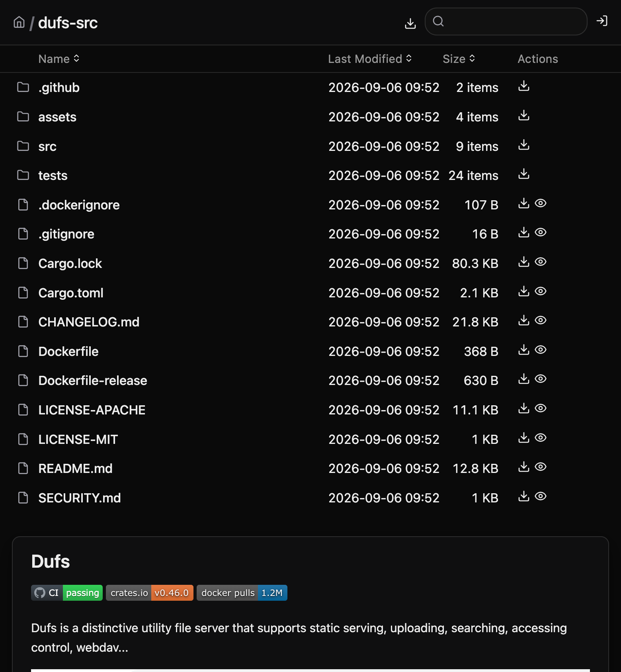This screenshot has height=672, width=621.
Task: Download LICENSE-APACHE file
Action: pos(524,408)
